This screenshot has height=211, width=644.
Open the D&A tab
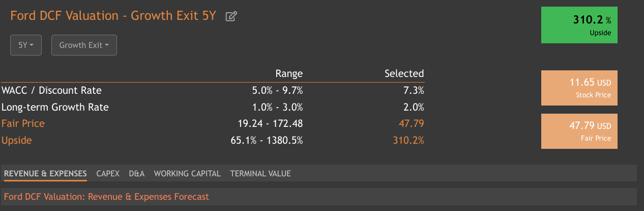[137, 173]
